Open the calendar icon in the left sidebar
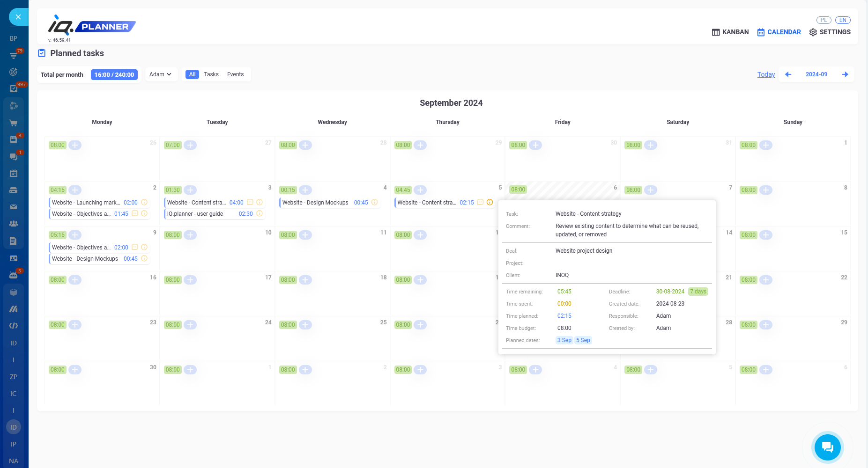The image size is (868, 468). [x=14, y=173]
